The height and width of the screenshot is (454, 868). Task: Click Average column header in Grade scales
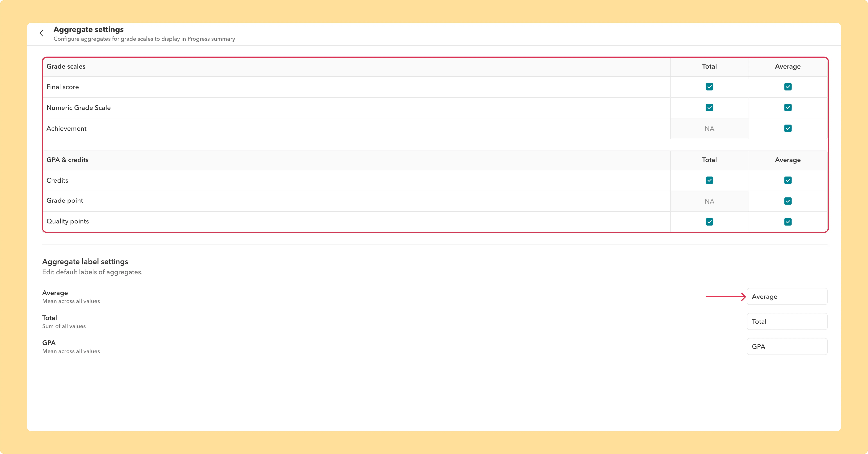pyautogui.click(x=788, y=66)
